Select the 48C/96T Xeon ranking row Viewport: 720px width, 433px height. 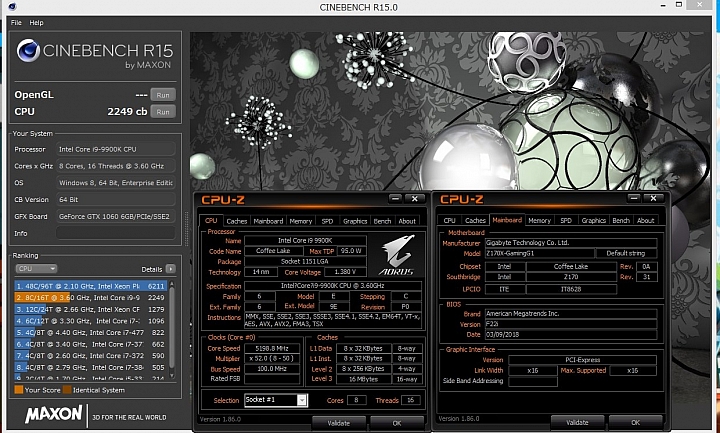coord(90,286)
